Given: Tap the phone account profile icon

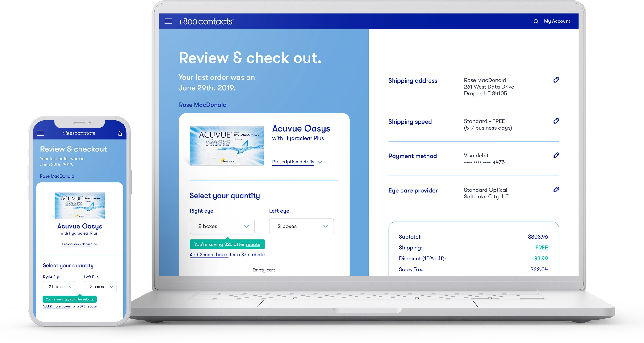Looking at the screenshot, I should [x=120, y=133].
